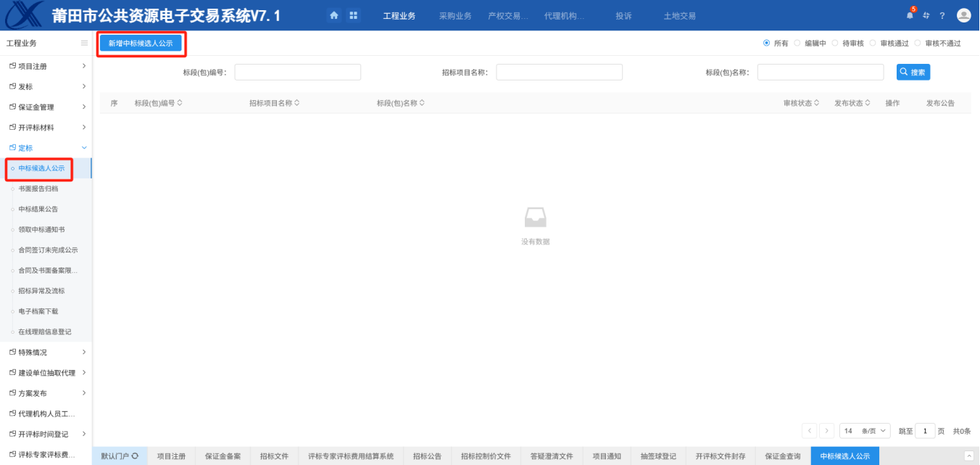Click the question mark help icon
Image resolution: width=980 pixels, height=465 pixels.
(942, 15)
